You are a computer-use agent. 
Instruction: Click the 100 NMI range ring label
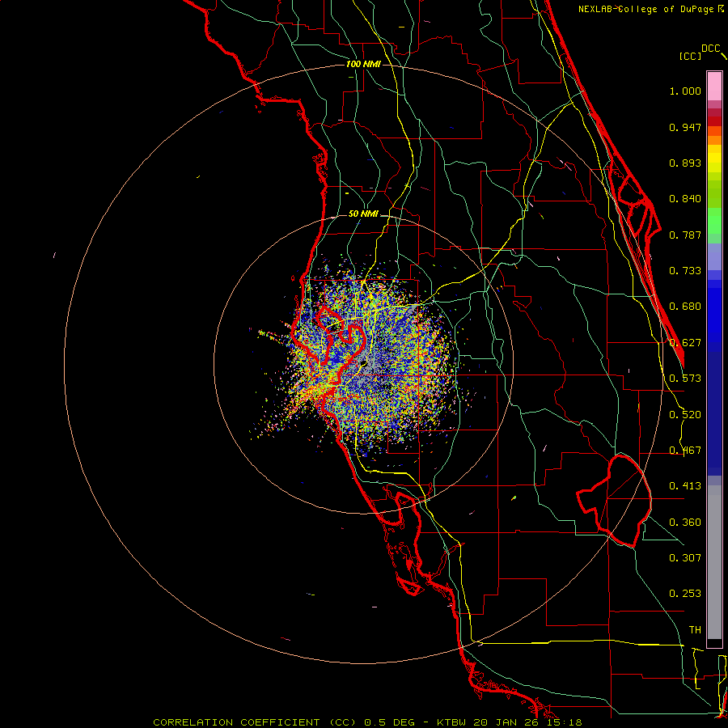[363, 64]
